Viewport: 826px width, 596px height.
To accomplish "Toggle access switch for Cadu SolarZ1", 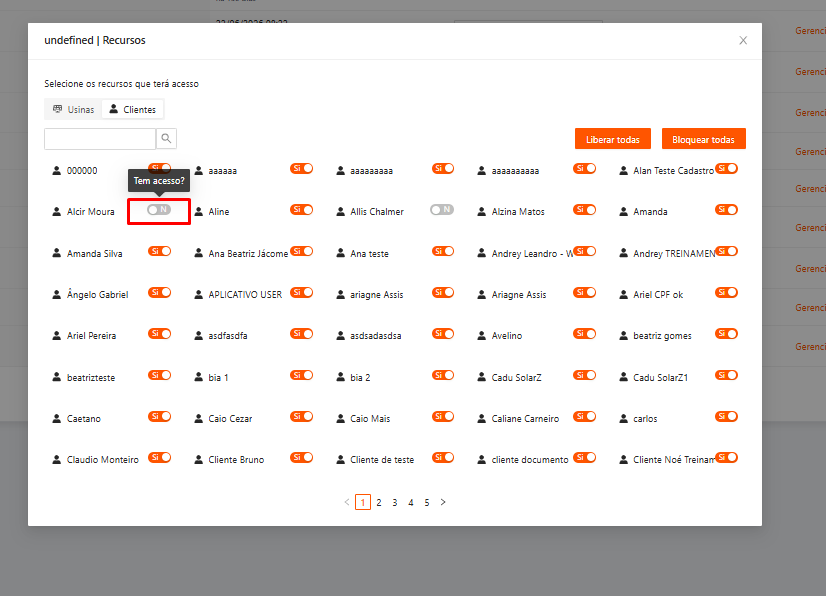I will pos(726,375).
